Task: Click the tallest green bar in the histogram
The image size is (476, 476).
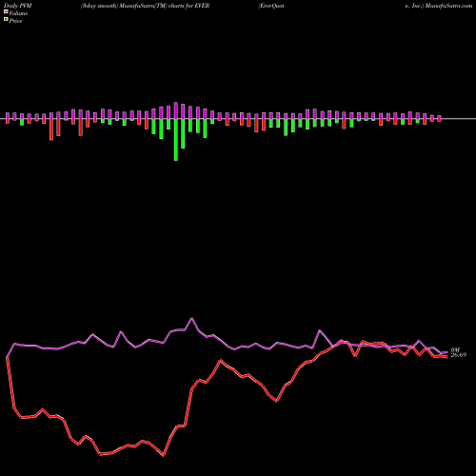Action: pos(176,140)
